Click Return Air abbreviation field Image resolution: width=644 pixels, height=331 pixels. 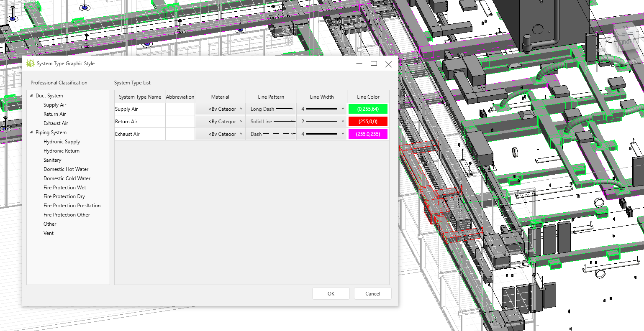click(180, 122)
